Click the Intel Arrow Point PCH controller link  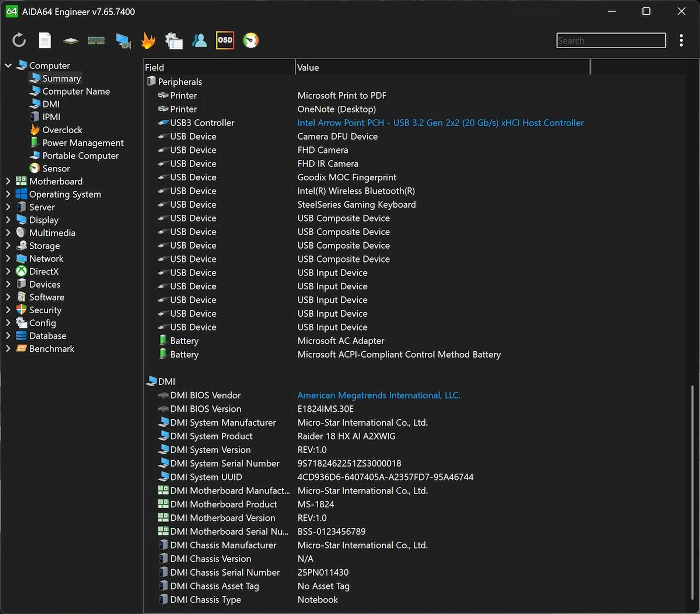pos(440,123)
